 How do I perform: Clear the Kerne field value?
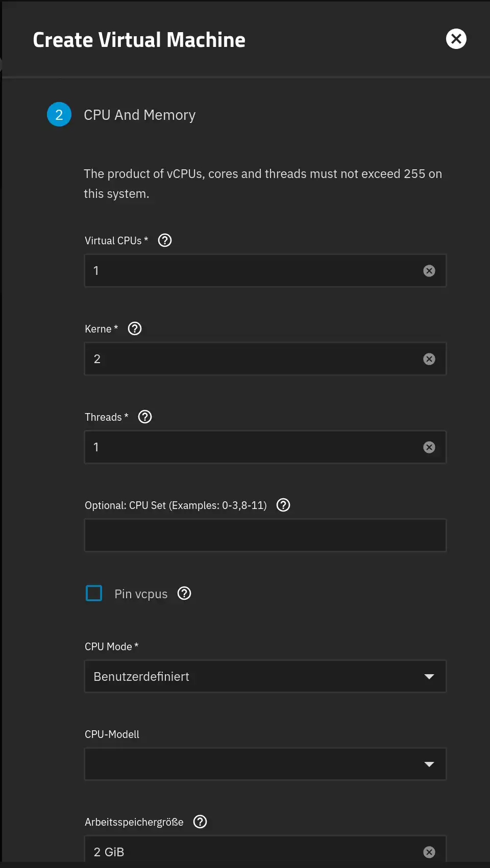point(429,359)
